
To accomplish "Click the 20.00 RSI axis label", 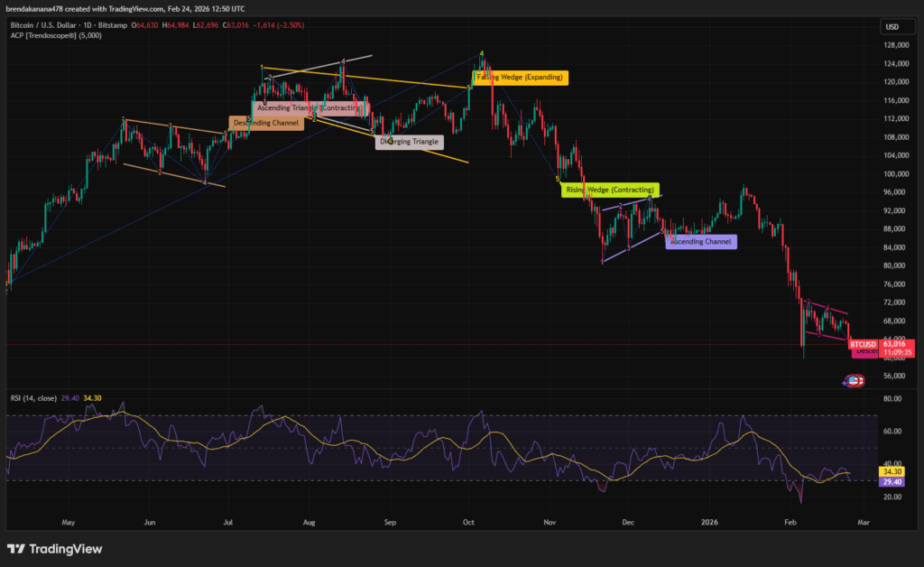I will [892, 497].
